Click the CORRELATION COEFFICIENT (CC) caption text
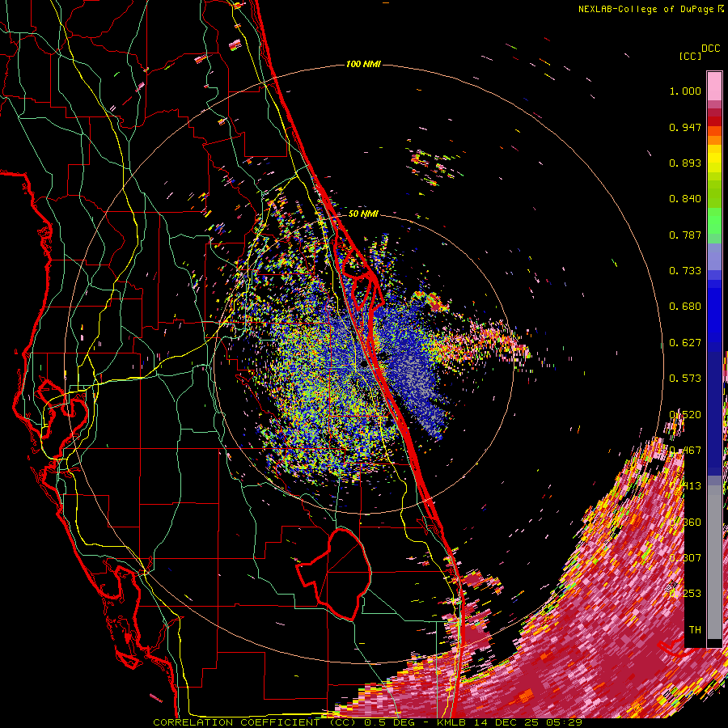 tap(255, 722)
